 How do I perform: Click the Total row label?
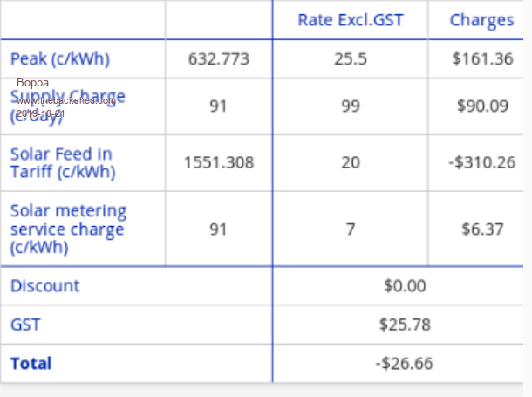[31, 363]
